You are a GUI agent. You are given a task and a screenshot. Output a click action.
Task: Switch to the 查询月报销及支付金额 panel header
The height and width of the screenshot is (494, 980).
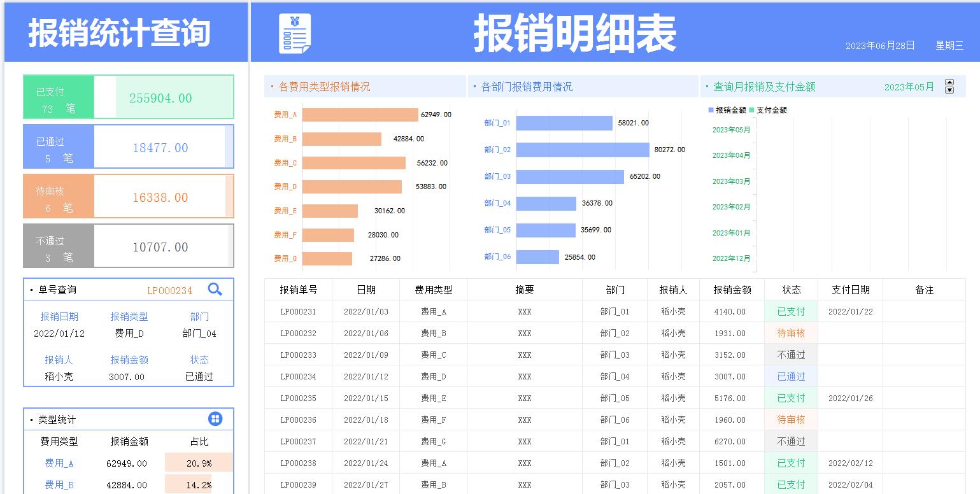tap(763, 86)
